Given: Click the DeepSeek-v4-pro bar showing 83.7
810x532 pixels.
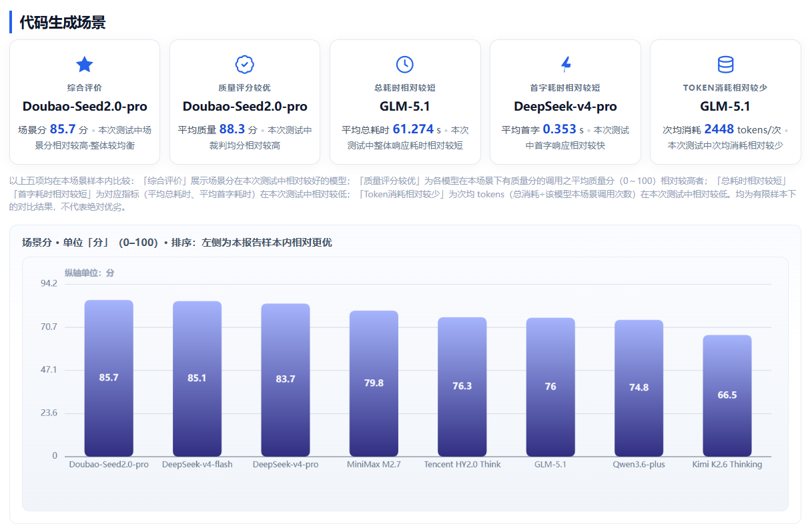Looking at the screenshot, I should [x=286, y=380].
